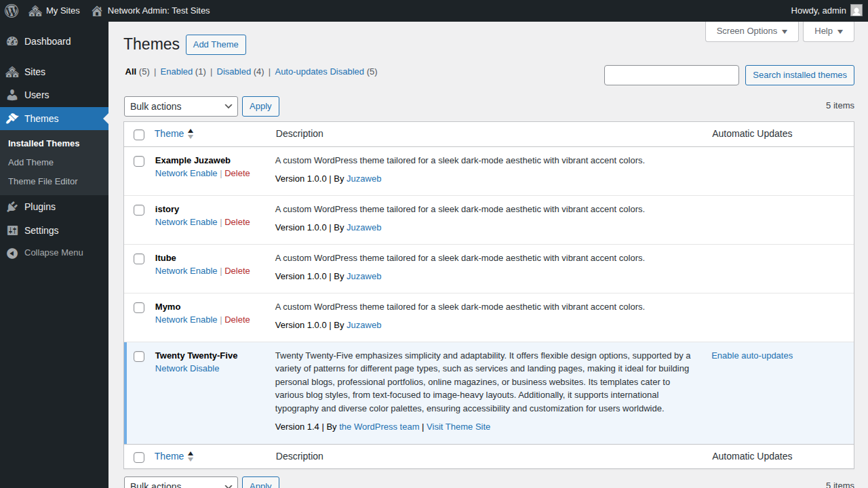This screenshot has height=488, width=868.
Task: Check the Example Juzaweb theme checkbox
Action: tap(139, 161)
